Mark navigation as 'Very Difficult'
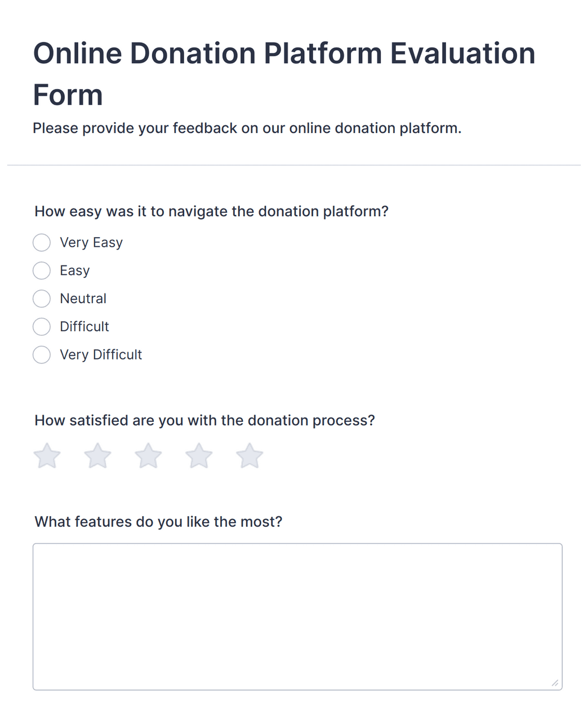 tap(42, 355)
